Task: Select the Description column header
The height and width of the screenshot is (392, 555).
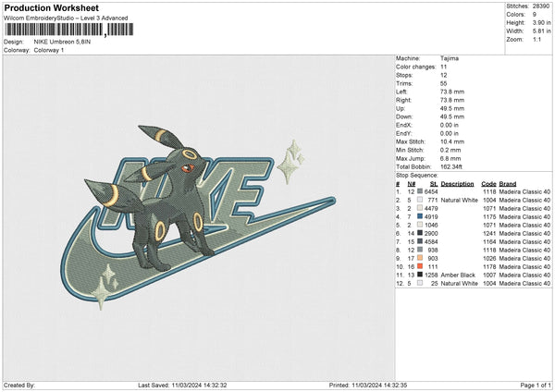Action: (457, 184)
